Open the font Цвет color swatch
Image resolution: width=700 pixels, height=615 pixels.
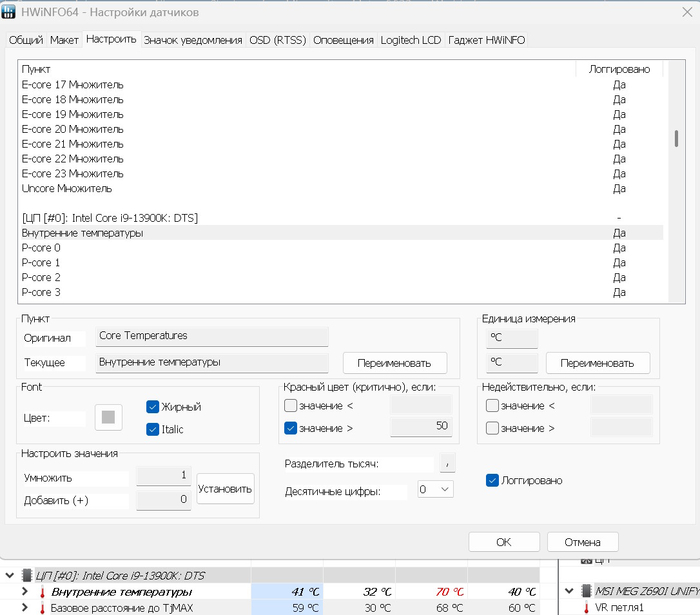coord(108,418)
